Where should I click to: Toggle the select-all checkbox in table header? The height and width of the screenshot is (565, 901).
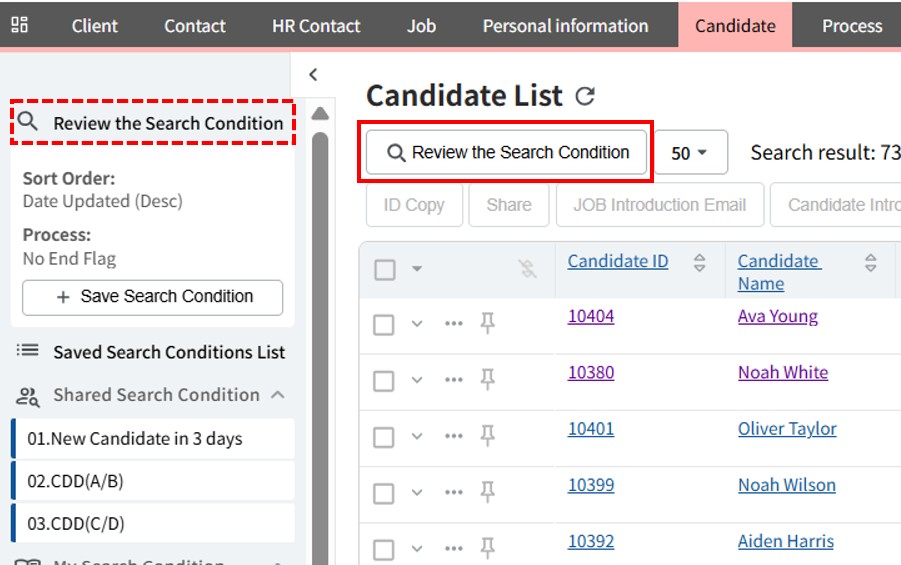385,269
